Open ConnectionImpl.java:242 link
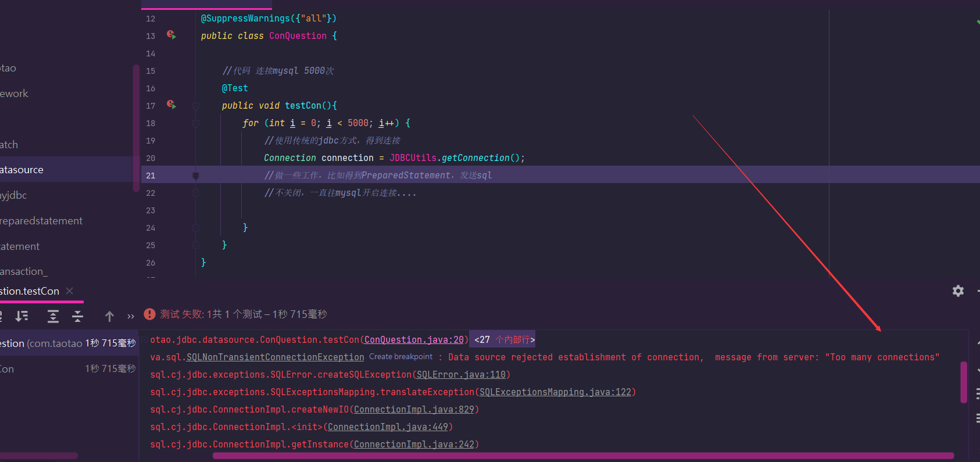The height and width of the screenshot is (462, 980). pyautogui.click(x=414, y=444)
